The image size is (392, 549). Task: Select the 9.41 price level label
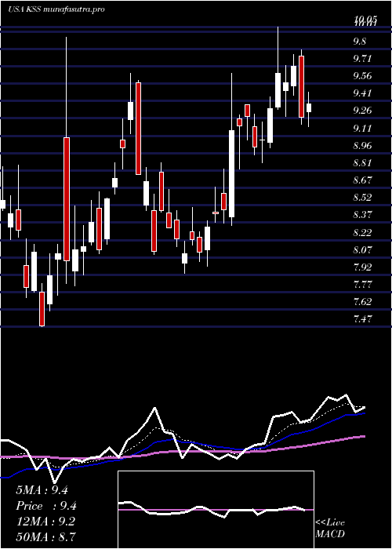tap(362, 93)
